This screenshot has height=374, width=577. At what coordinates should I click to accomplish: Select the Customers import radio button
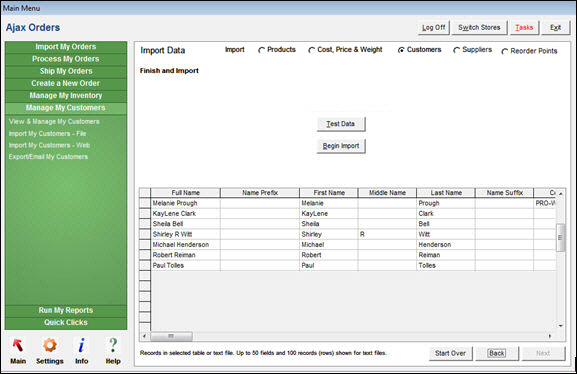(401, 50)
